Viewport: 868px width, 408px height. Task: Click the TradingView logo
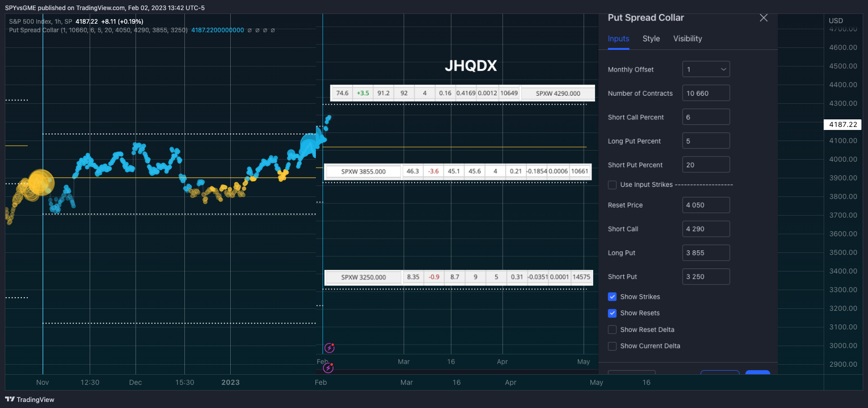[30, 399]
